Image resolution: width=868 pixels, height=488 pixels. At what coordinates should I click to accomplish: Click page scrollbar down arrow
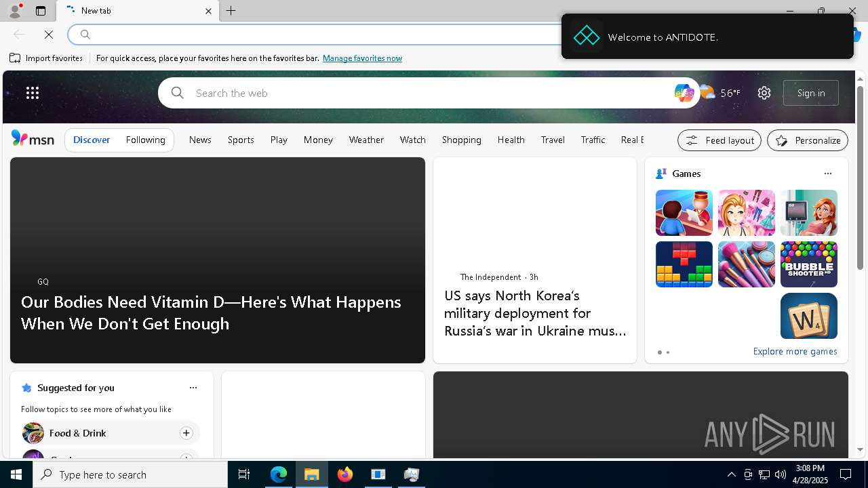(861, 449)
